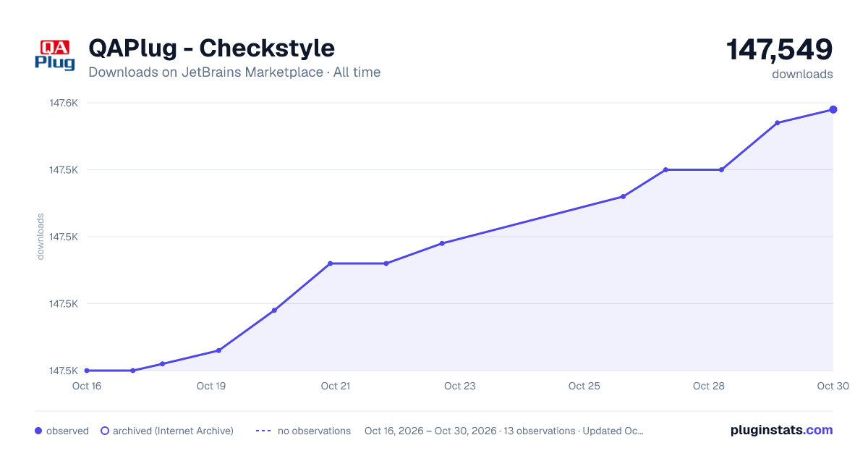Click the Oct 25 axis label
Viewport: 868px width, 456px height.
[584, 386]
